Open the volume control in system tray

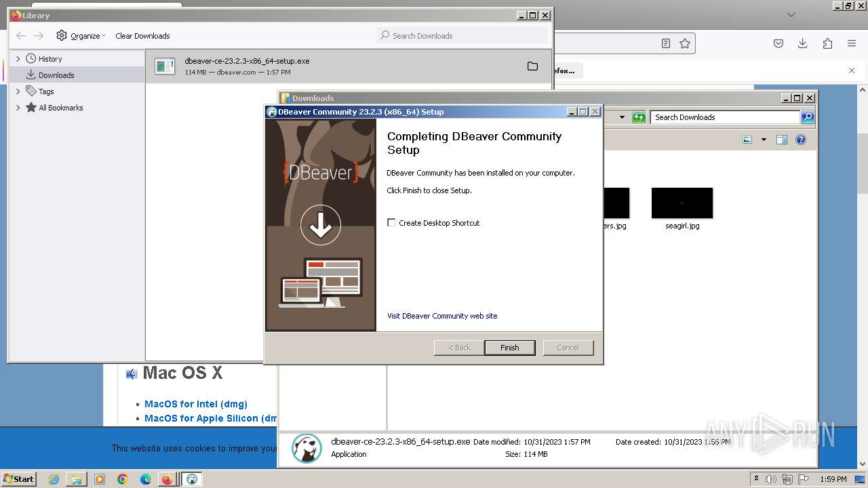click(771, 479)
